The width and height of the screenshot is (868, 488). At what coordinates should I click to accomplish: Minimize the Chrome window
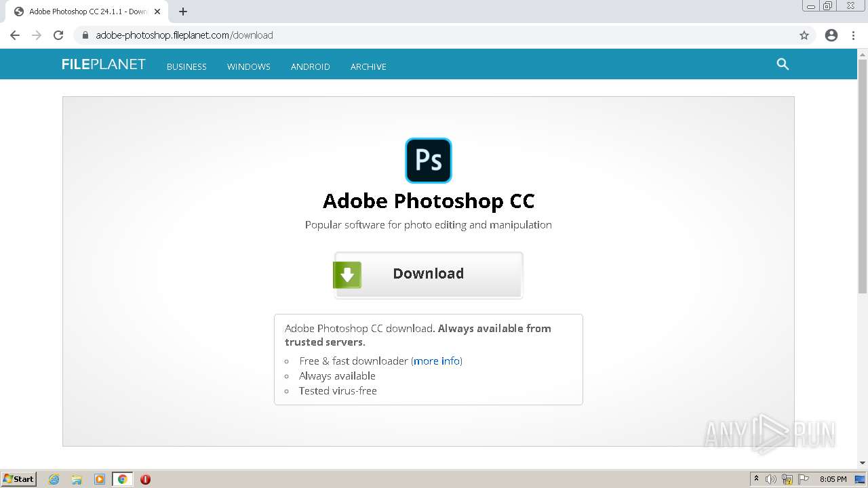811,5
